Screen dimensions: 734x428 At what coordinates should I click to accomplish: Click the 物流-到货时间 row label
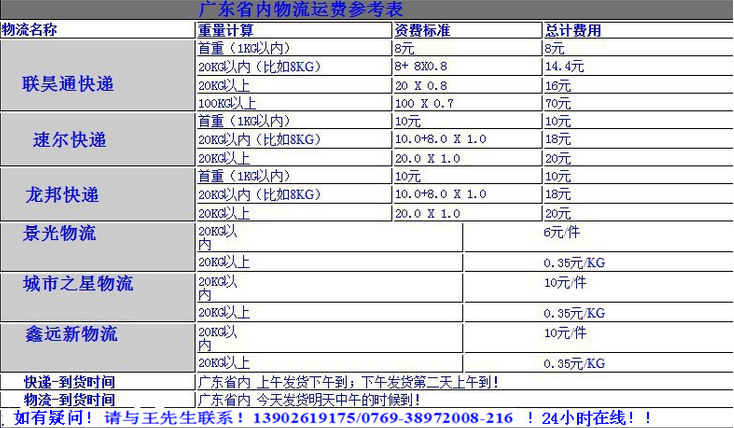[x=69, y=399]
